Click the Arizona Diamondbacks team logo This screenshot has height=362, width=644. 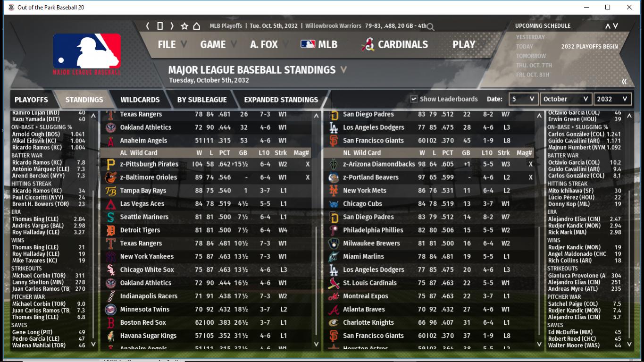[x=334, y=164]
